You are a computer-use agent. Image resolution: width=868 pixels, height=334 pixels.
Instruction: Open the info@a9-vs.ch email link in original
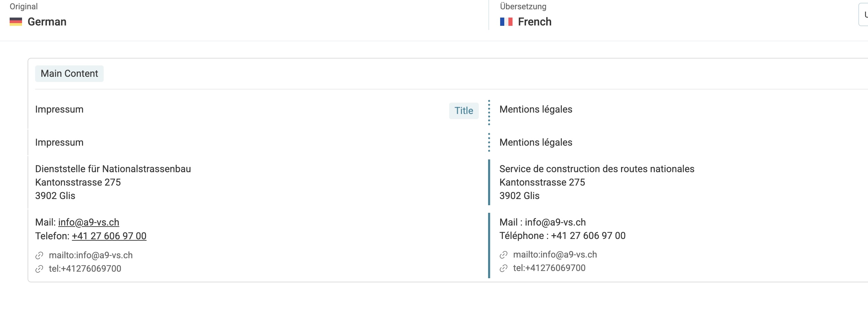89,222
